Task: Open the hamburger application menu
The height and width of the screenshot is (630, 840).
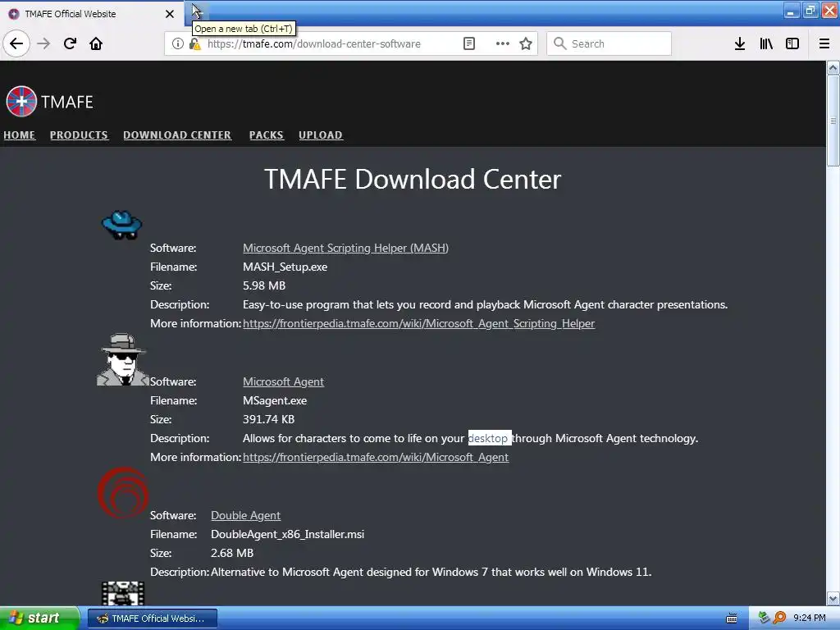Action: (824, 43)
